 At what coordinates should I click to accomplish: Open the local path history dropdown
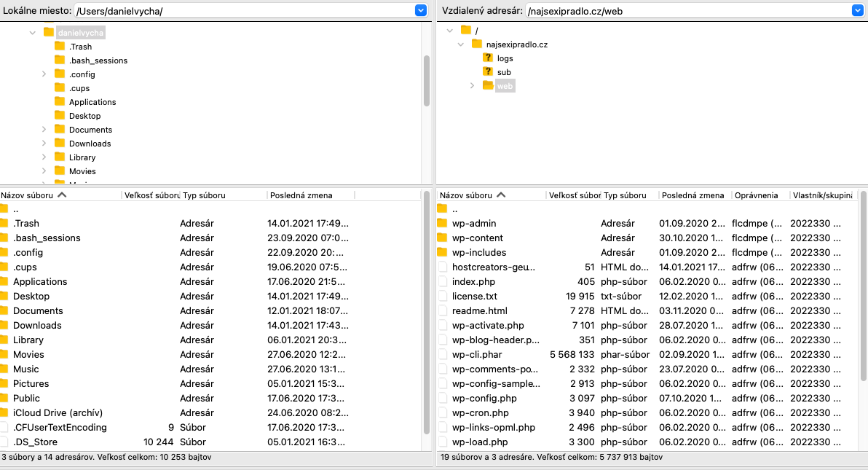tap(421, 10)
